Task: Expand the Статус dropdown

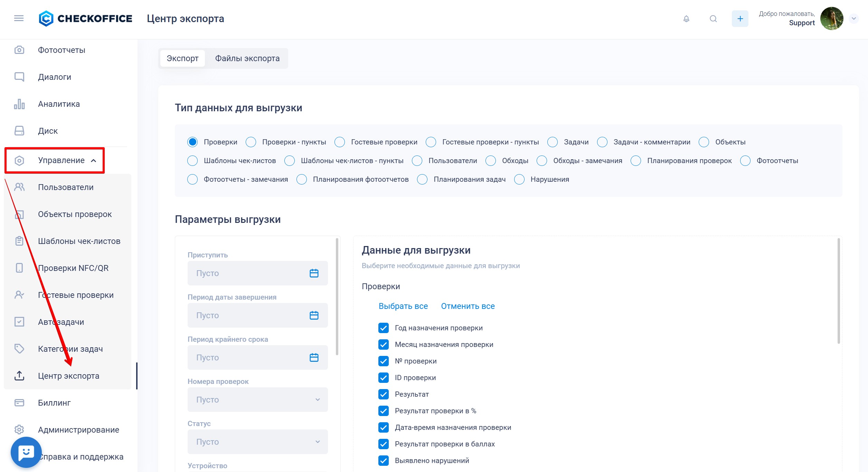Action: (x=257, y=442)
